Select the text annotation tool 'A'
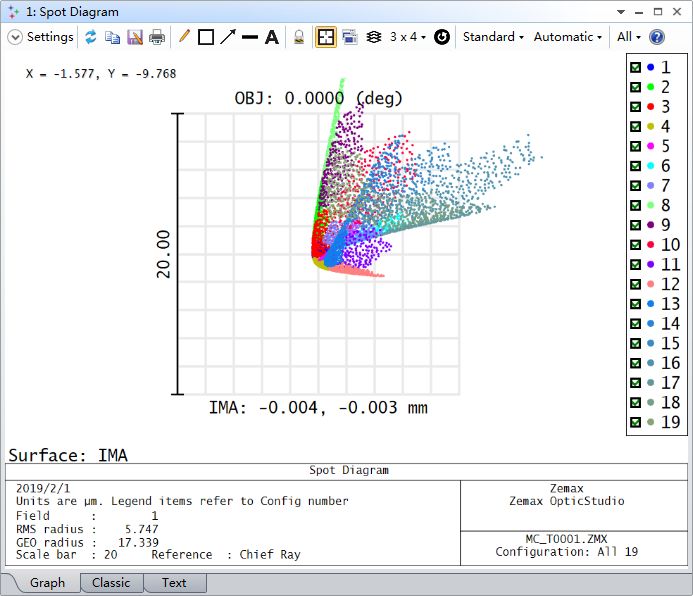The width and height of the screenshot is (693, 596). pyautogui.click(x=271, y=37)
